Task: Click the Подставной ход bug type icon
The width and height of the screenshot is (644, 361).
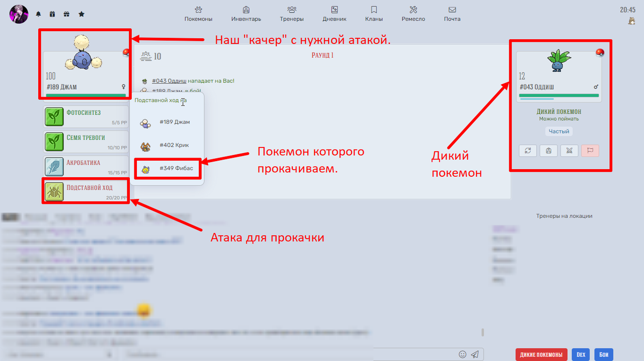Action: 54,192
